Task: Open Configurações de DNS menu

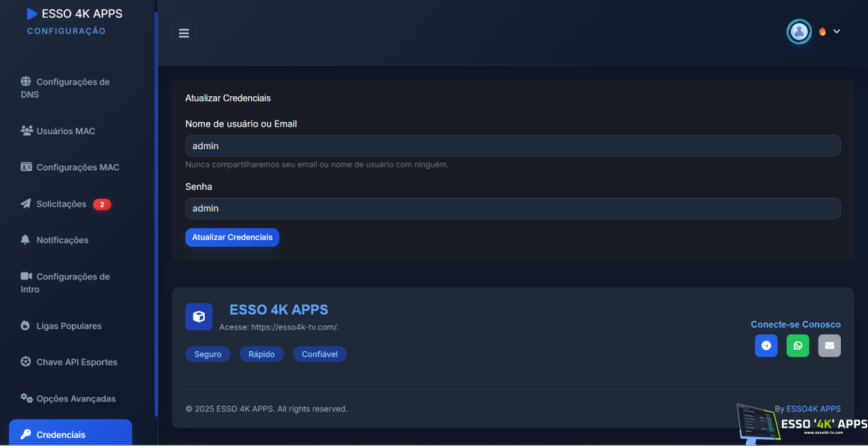Action: [73, 88]
